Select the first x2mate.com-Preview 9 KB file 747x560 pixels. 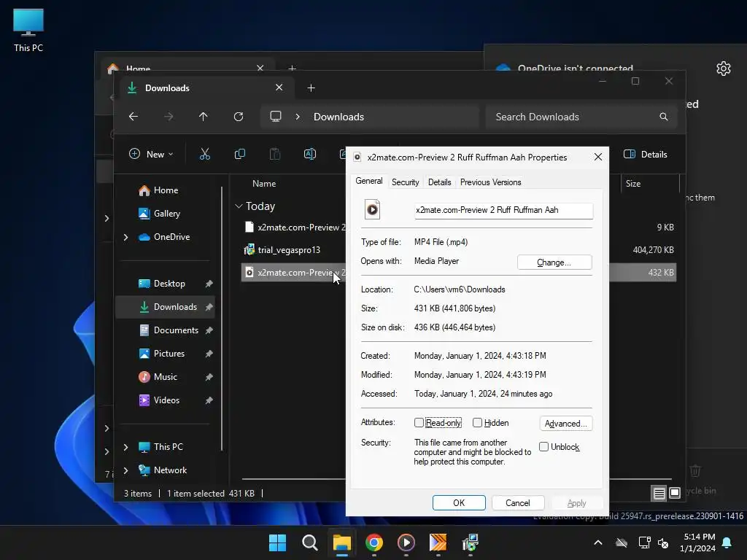coord(293,227)
